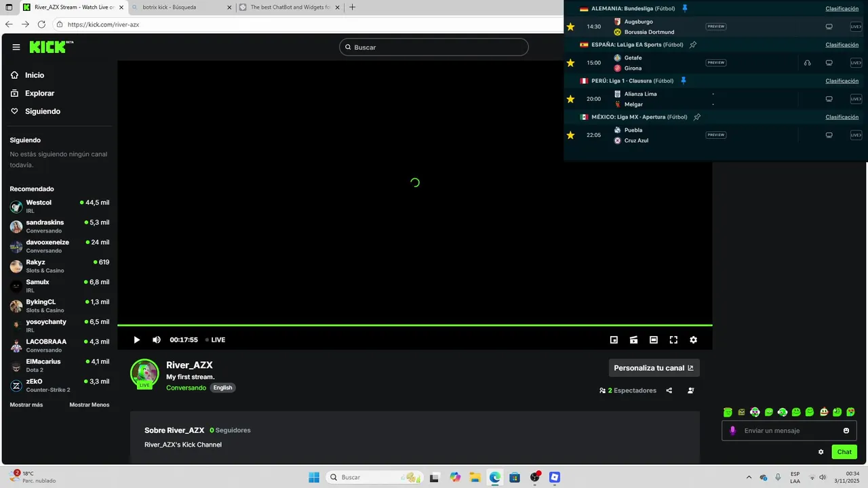The image size is (868, 488).
Task: Open File Explorer from taskbar
Action: coord(475,477)
